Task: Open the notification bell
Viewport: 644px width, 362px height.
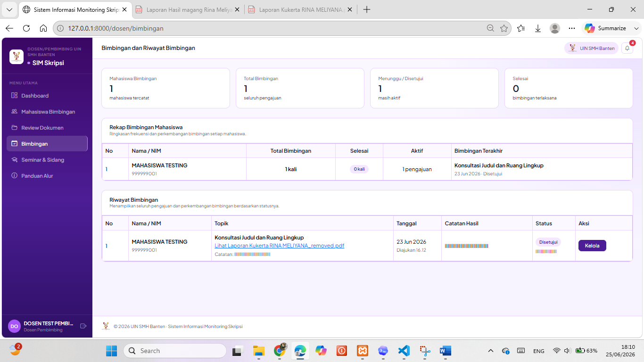Action: (627, 48)
